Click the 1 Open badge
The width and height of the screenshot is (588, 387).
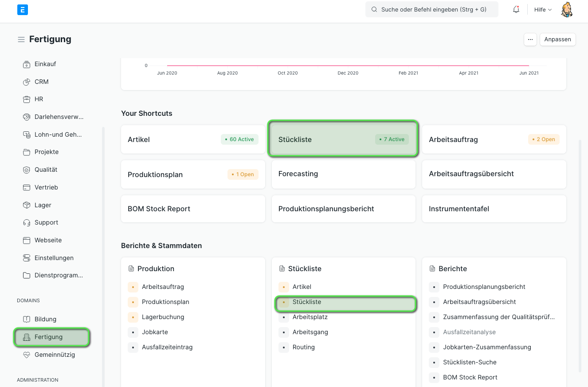point(243,174)
